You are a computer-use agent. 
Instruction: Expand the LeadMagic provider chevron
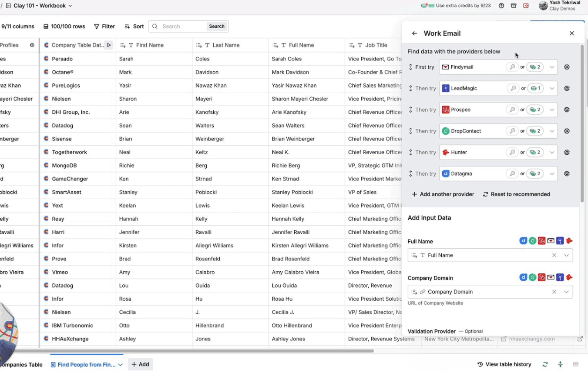552,88
